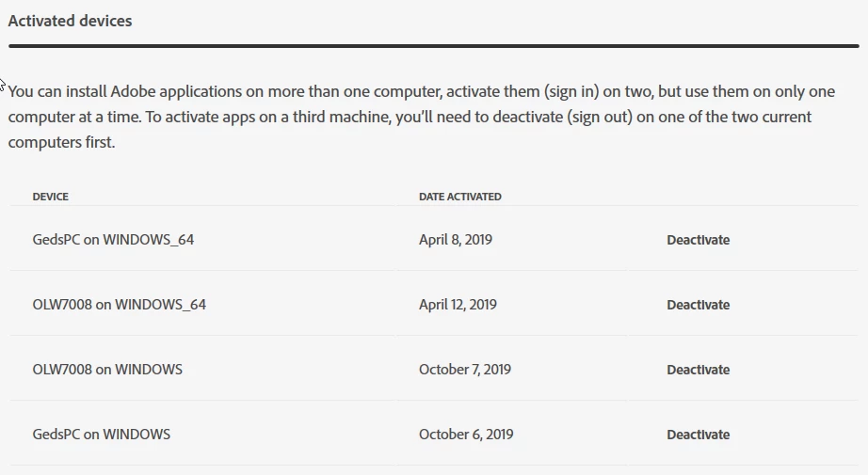
Task: Select the October 6, 2019 date cell
Action: (466, 434)
